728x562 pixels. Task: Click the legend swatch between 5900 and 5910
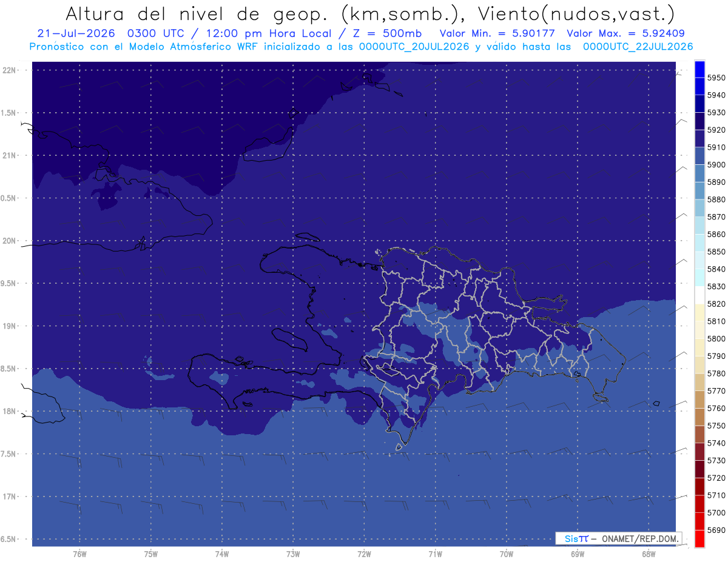pyautogui.click(x=699, y=156)
